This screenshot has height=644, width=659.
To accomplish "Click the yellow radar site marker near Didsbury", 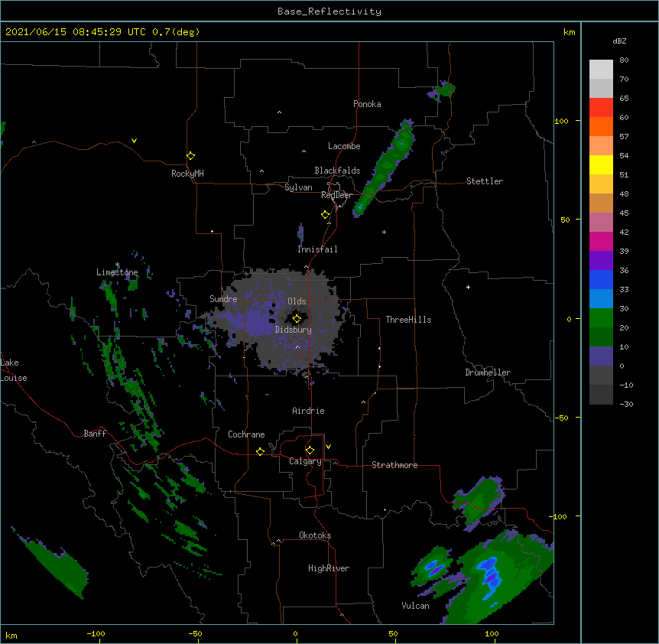I will click(297, 319).
